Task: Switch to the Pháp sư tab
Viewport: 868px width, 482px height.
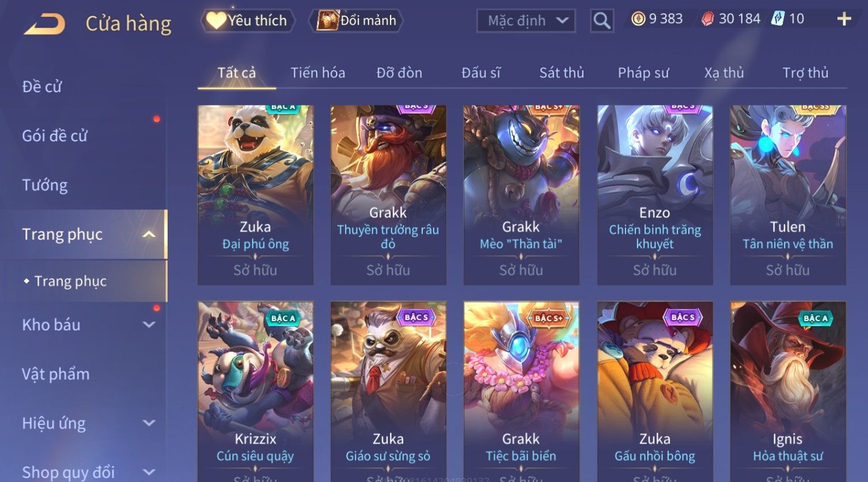Action: click(643, 73)
